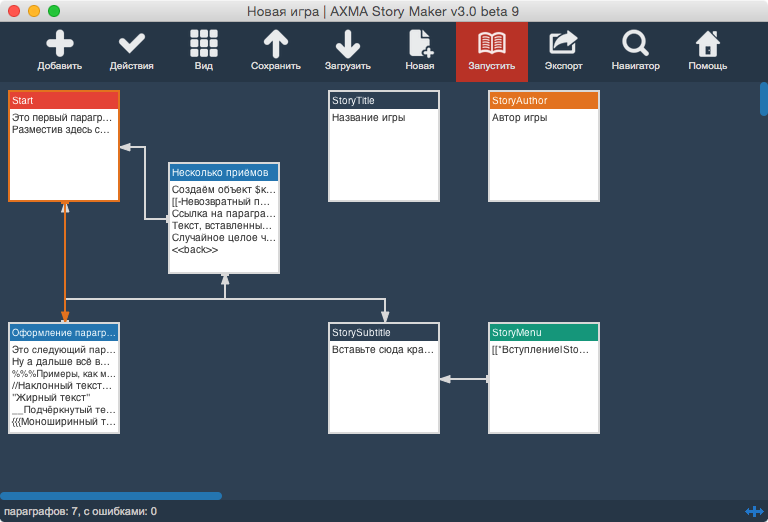Screen dimensions: 768x522
Task: Click the line '%%%Примеры, как м…'
Action: 64,374
